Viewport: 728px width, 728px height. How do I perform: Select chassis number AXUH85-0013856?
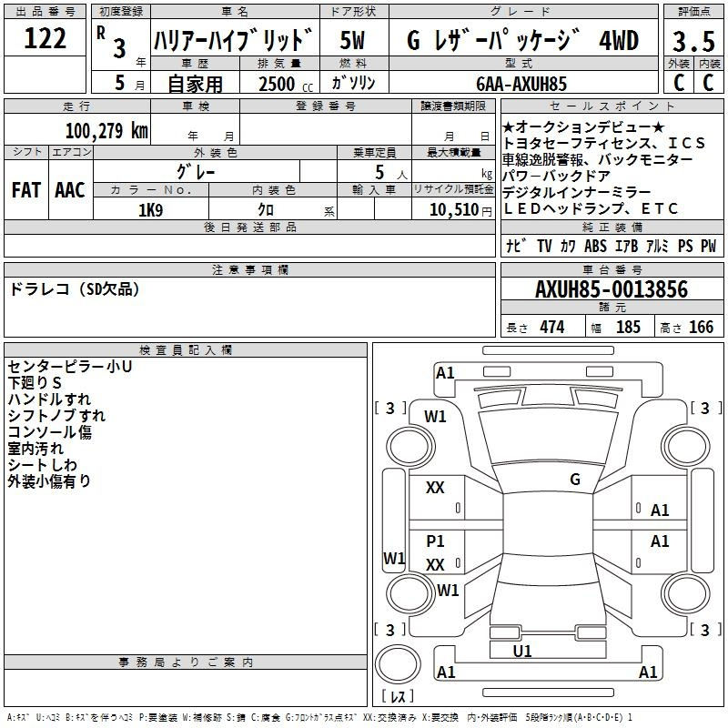point(612,289)
